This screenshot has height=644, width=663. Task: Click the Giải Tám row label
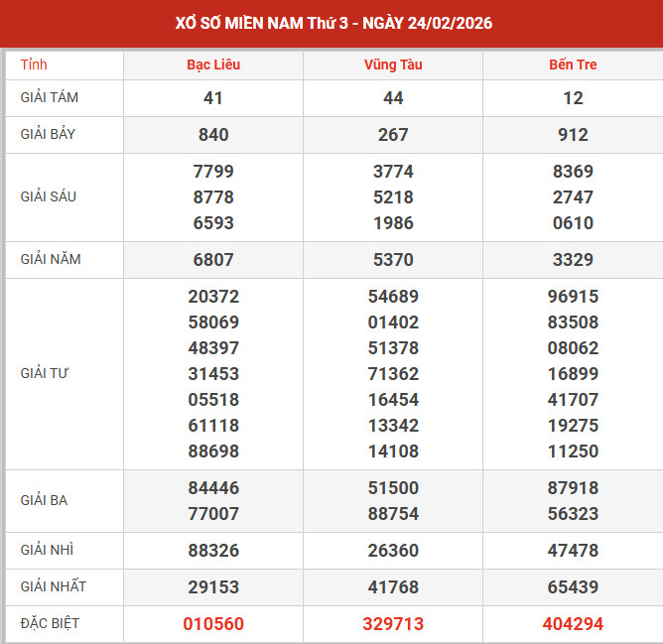pyautogui.click(x=49, y=97)
